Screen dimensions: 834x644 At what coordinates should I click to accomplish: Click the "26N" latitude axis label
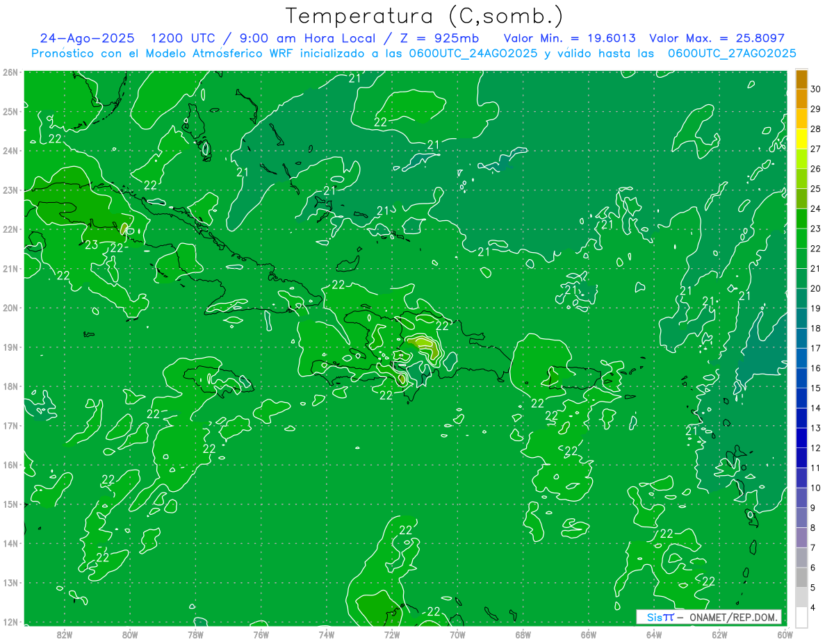[10, 72]
